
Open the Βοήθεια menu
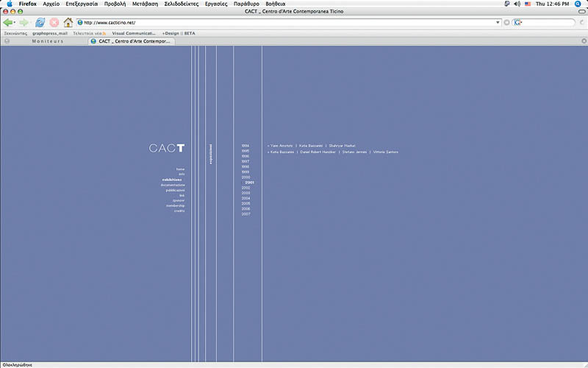(275, 4)
